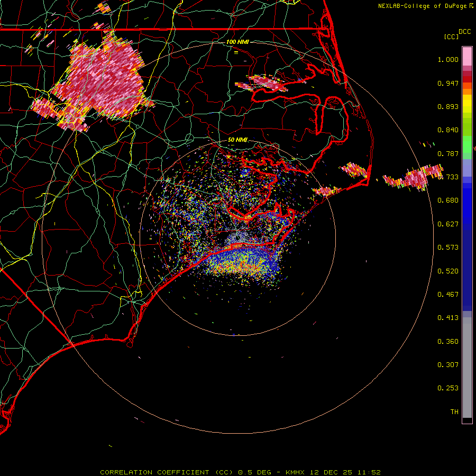
Task: Click the gray clutter at radar site center
Action: (239, 237)
